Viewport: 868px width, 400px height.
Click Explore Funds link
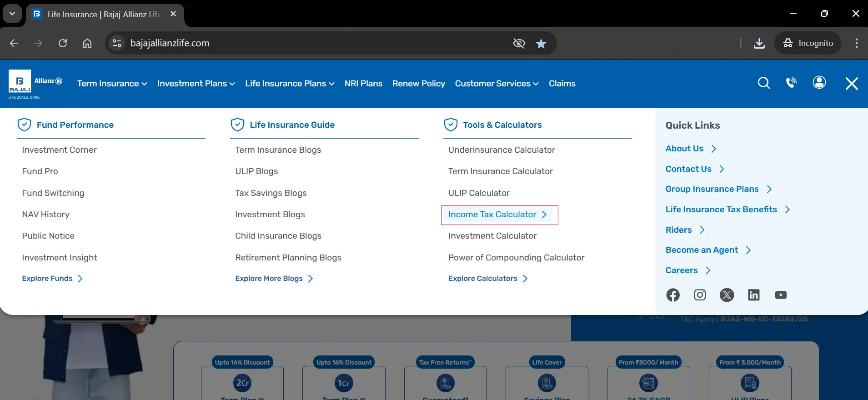(52, 279)
